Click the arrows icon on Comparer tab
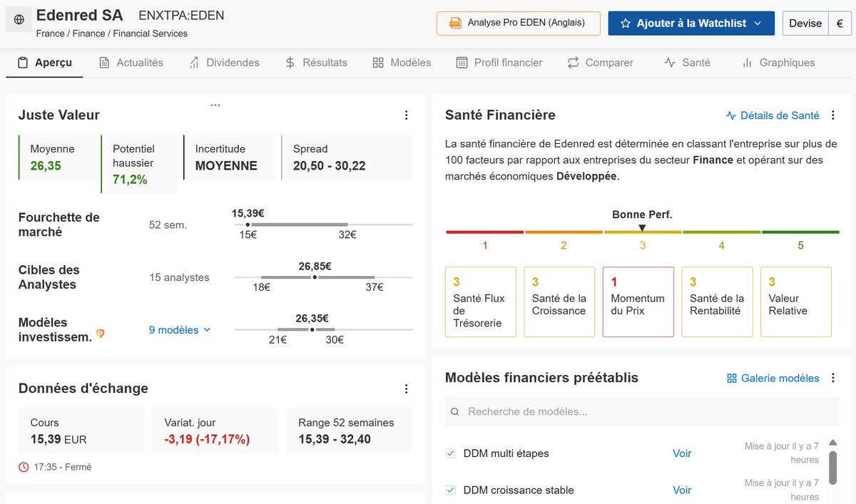This screenshot has width=856, height=504. coord(574,63)
